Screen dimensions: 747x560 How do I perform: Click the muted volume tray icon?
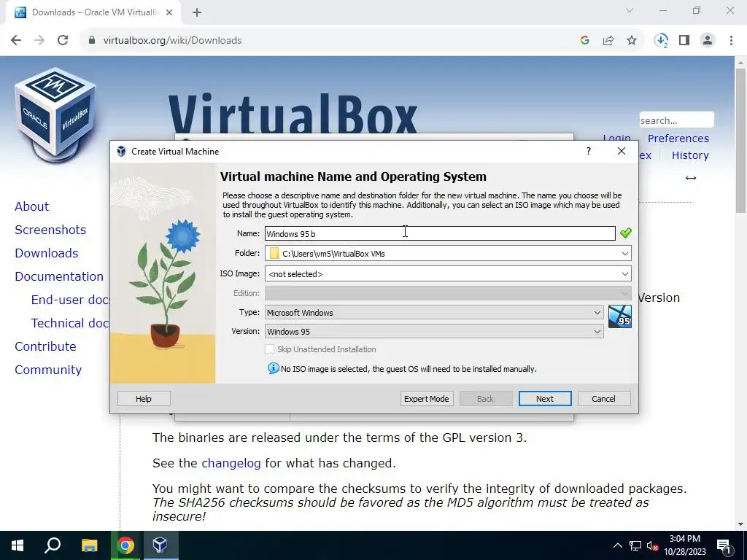click(x=653, y=545)
